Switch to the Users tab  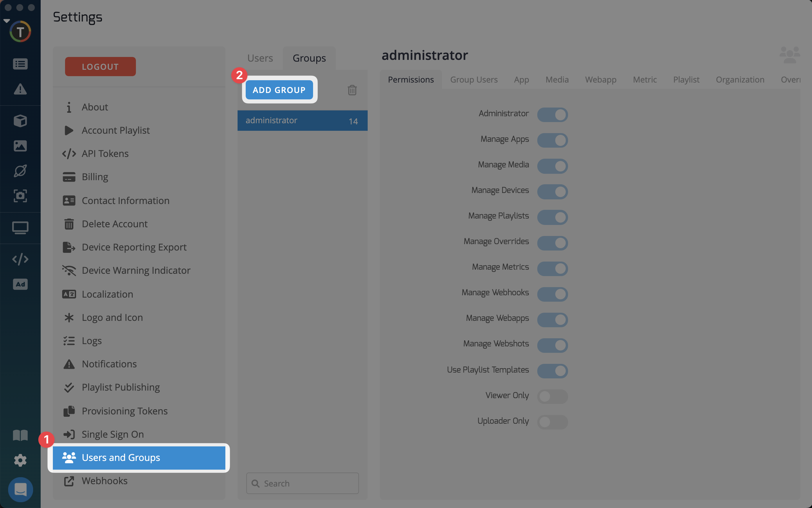coord(260,58)
